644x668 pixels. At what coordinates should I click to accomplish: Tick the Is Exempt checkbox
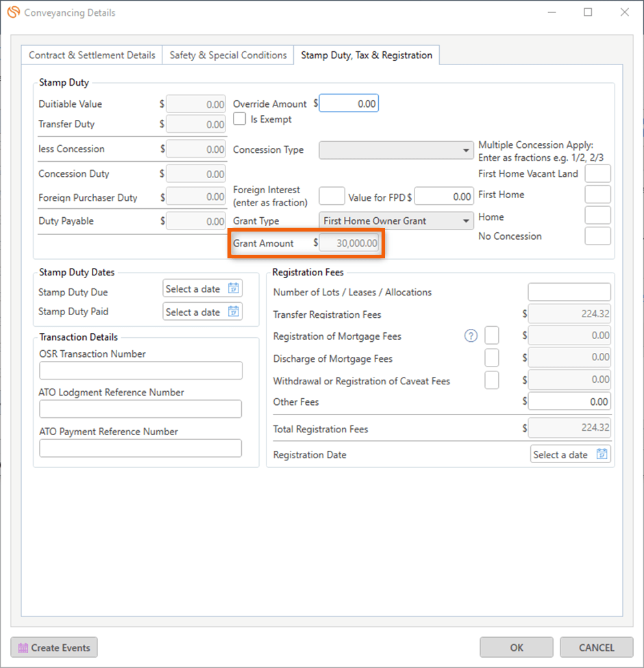(x=239, y=119)
